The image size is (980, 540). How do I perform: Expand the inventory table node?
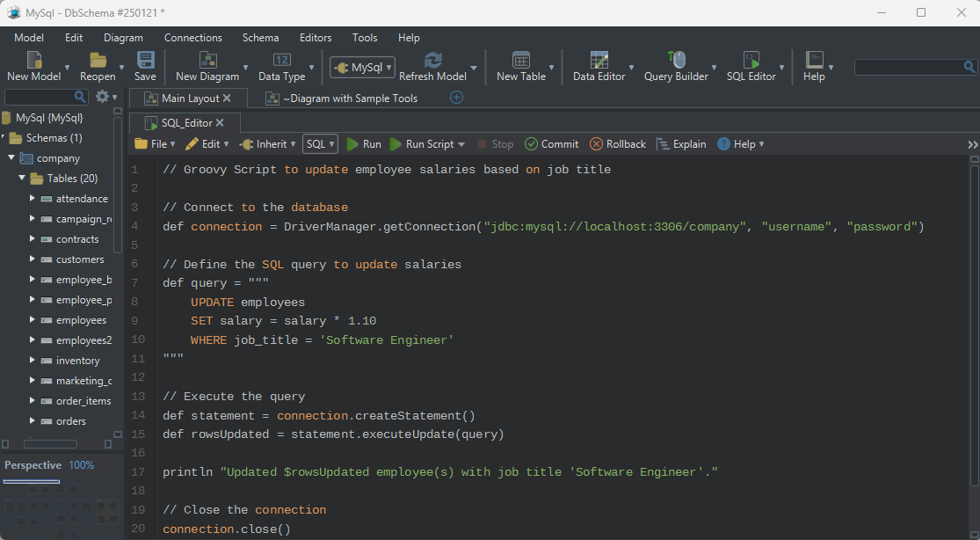(32, 360)
